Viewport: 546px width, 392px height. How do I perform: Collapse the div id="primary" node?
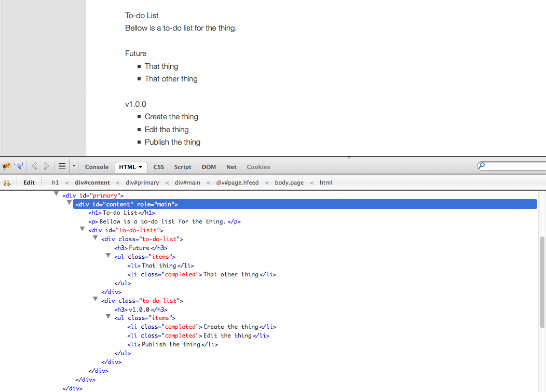coord(57,194)
